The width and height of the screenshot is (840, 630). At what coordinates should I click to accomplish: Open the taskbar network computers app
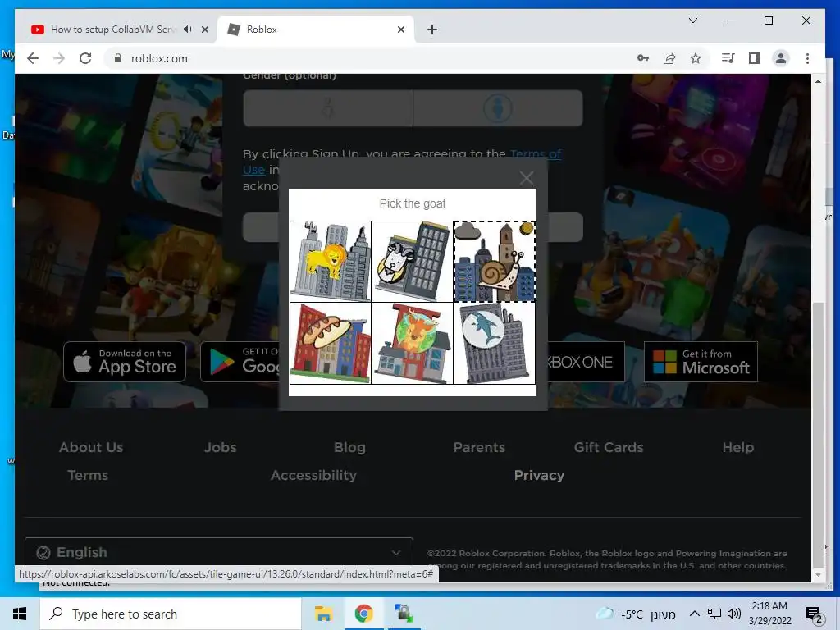click(404, 614)
